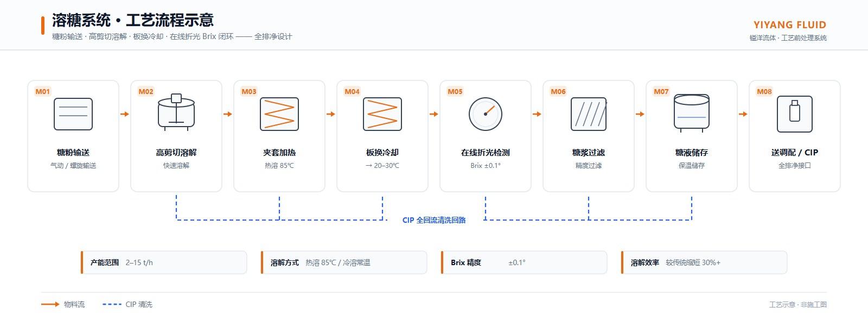Click the 溶糖系统 · 工艺流程示意 page title
This screenshot has width=868, height=326.
coord(133,20)
